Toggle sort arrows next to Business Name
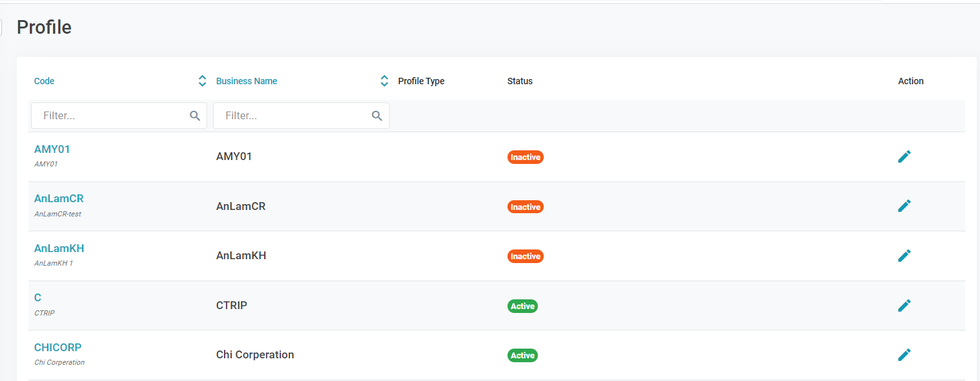Image resolution: width=980 pixels, height=381 pixels. coord(384,81)
